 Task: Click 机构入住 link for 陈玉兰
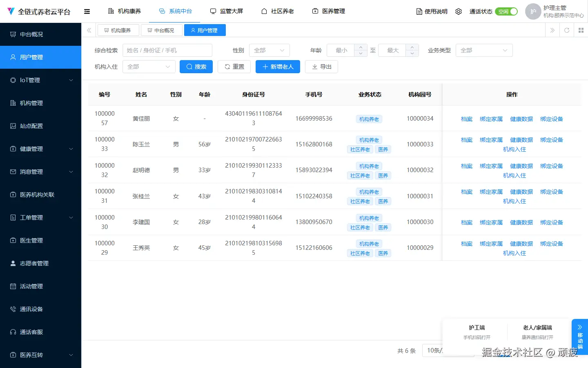514,149
